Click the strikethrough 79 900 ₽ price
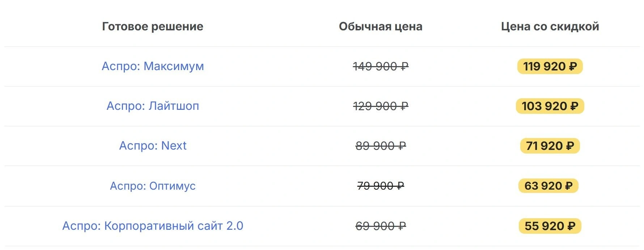This screenshot has height=250, width=644. point(381,186)
